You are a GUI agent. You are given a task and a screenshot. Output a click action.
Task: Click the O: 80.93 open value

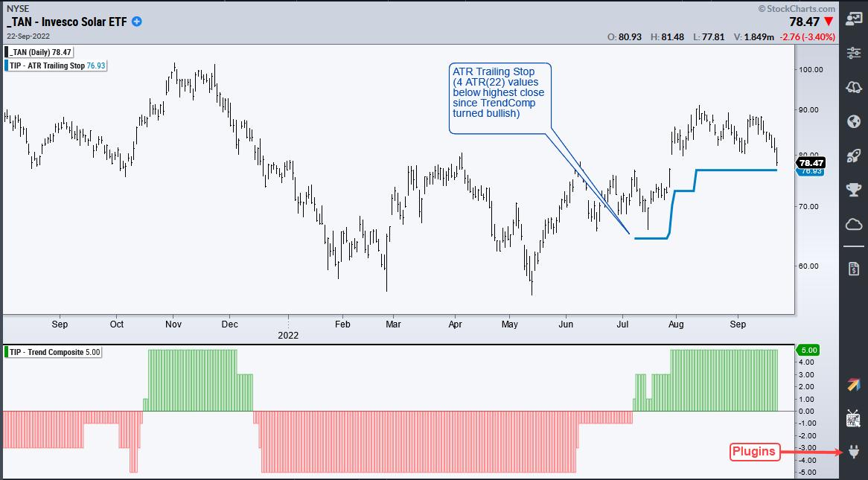coord(625,37)
